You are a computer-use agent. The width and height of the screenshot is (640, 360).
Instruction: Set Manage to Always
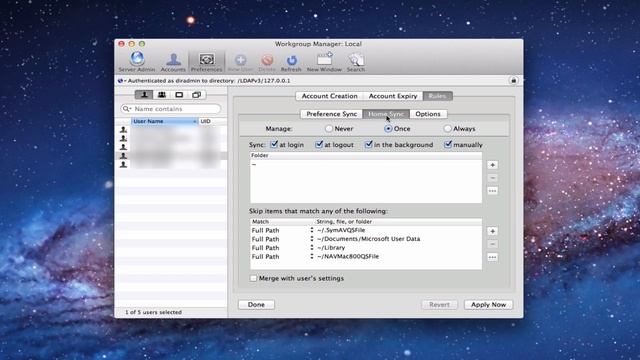pyautogui.click(x=447, y=129)
